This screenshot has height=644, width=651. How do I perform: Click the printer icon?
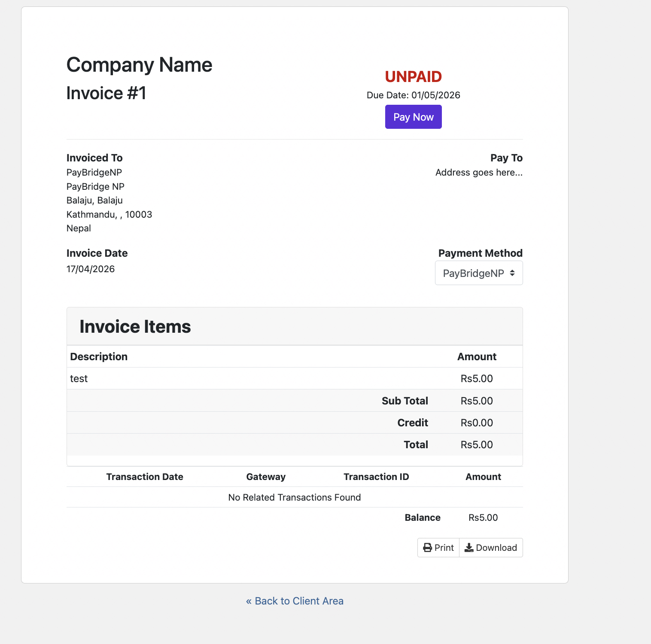point(427,548)
